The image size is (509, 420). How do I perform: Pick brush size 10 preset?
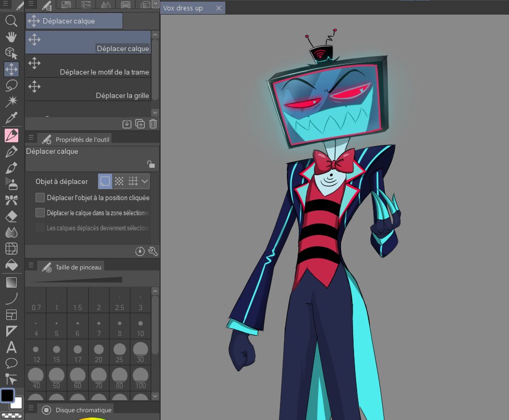point(140,327)
